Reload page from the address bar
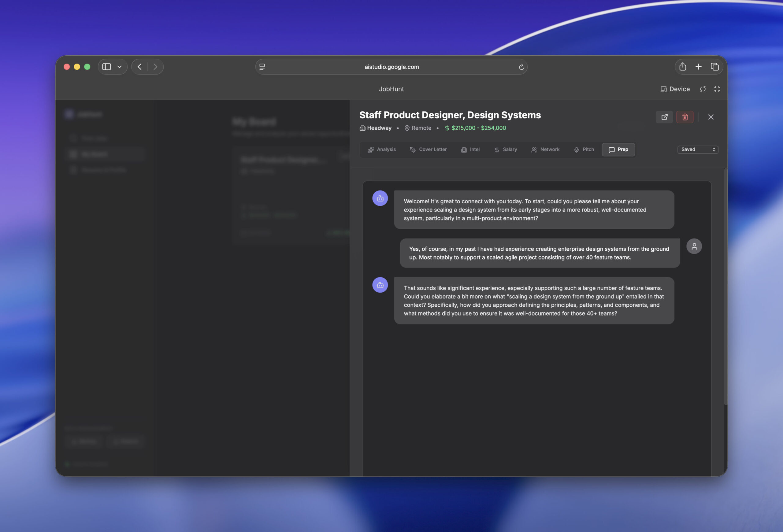This screenshot has height=532, width=783. pos(521,67)
